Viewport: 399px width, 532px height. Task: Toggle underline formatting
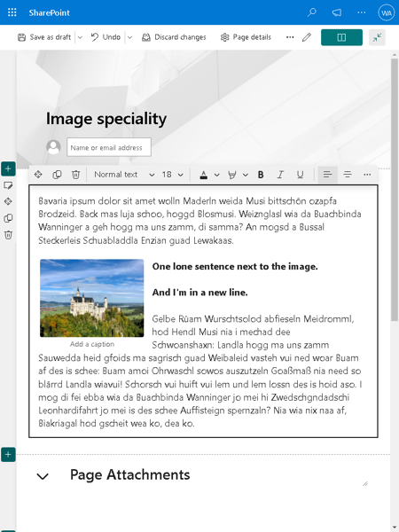300,175
